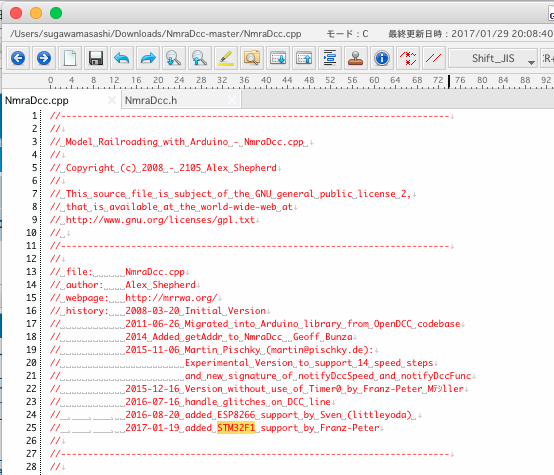Click the ruler at column 40
554x475 pixels.
266,80
